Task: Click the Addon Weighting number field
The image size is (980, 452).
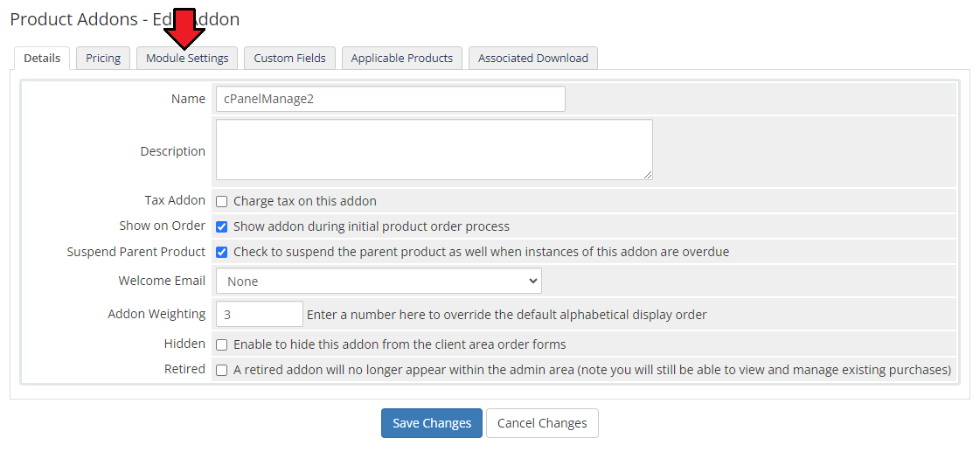Action: [x=260, y=314]
